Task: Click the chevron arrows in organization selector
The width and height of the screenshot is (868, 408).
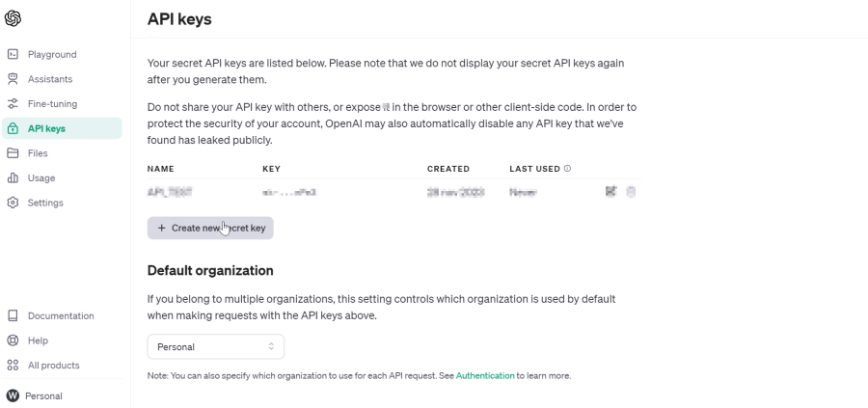Action: (271, 346)
